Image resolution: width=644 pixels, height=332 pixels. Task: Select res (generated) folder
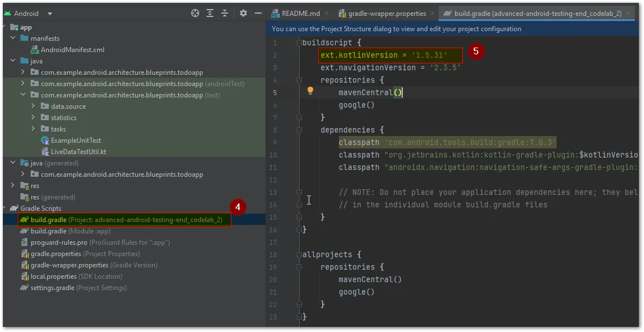pos(53,197)
